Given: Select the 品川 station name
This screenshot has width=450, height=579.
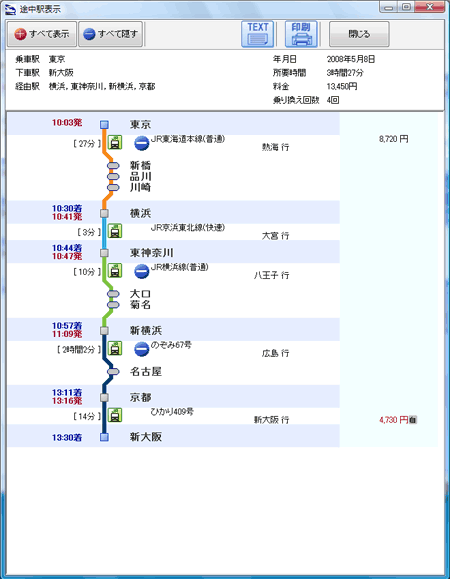Looking at the screenshot, I should coord(140,177).
